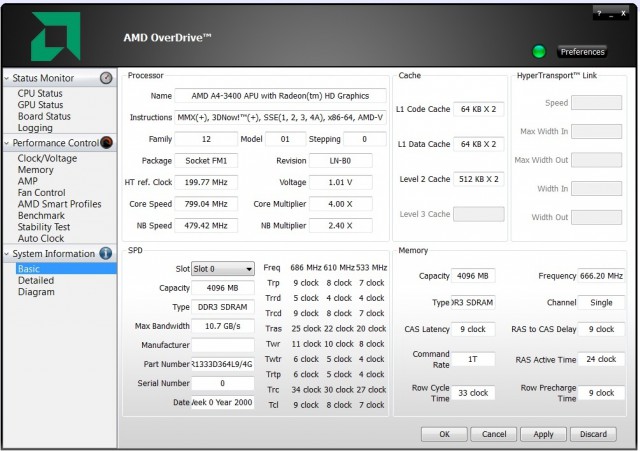This screenshot has width=640, height=451.
Task: Open the Benchmark page
Action: click(41, 216)
